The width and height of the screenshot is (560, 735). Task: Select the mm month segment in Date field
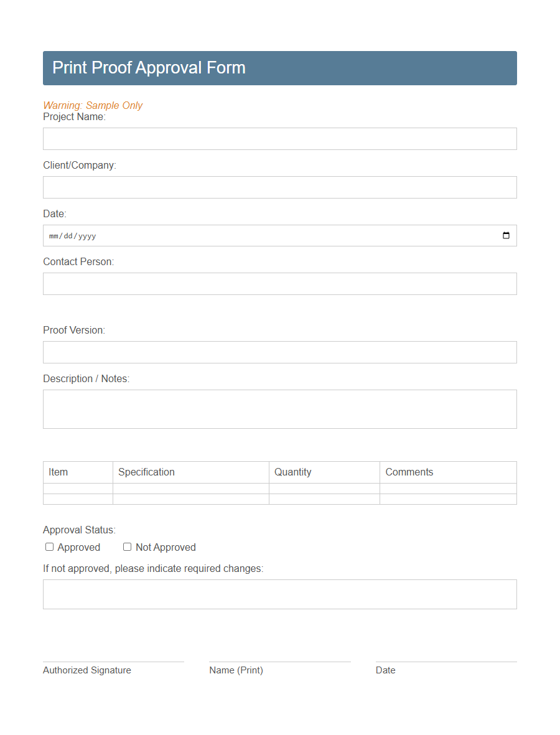(54, 235)
